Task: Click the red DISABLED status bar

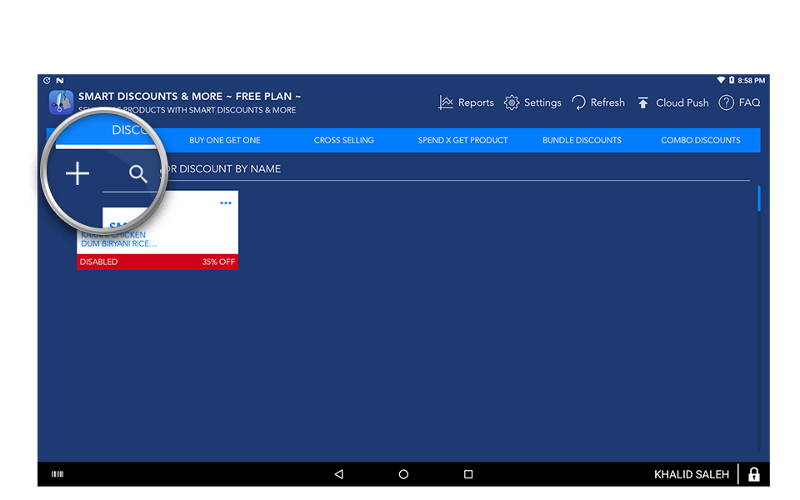Action: tap(157, 262)
